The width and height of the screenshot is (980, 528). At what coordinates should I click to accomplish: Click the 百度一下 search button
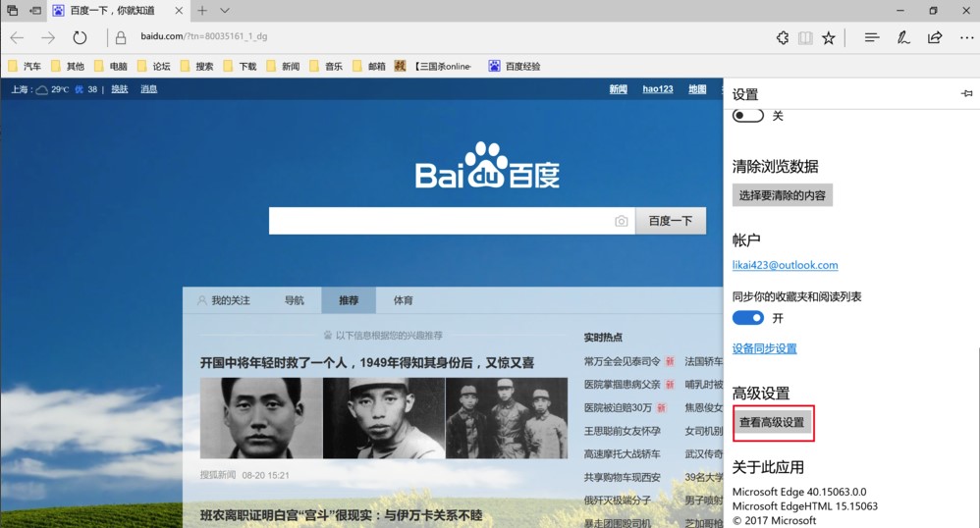[671, 221]
